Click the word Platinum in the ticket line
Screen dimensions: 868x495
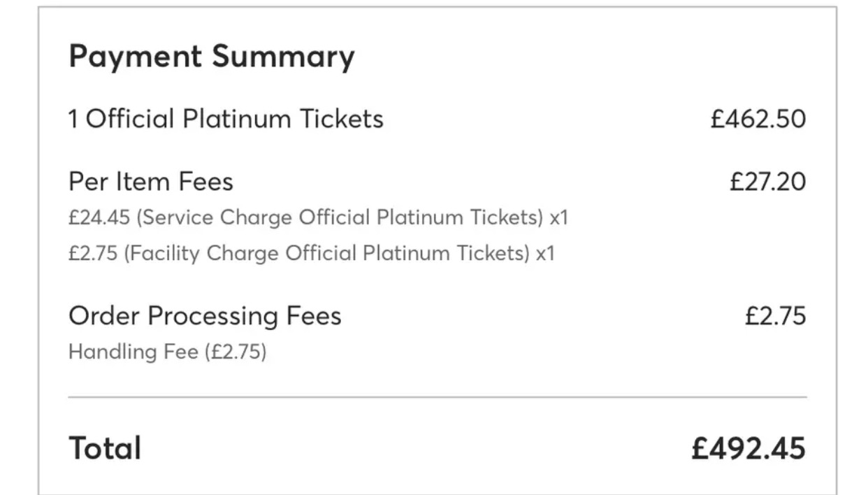[238, 119]
